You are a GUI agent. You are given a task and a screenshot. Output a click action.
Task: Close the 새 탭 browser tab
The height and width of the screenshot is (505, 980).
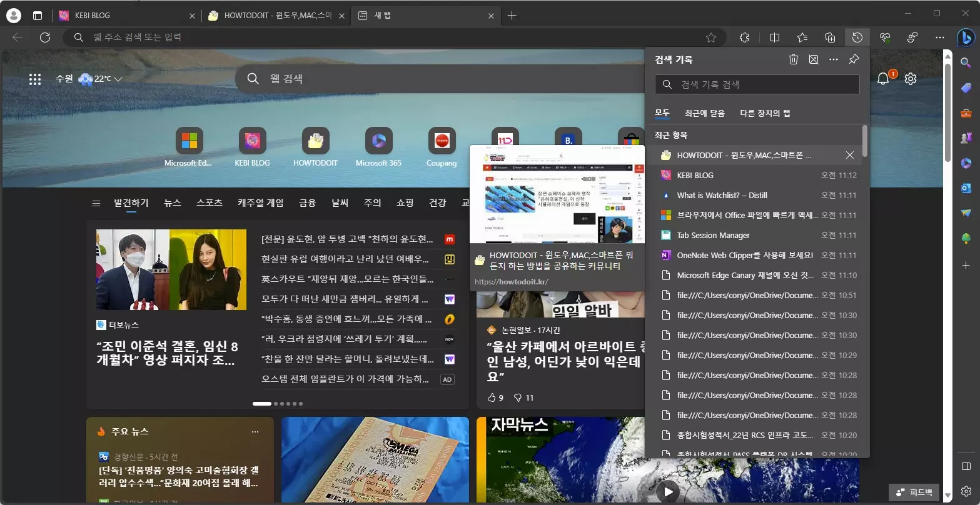point(491,16)
